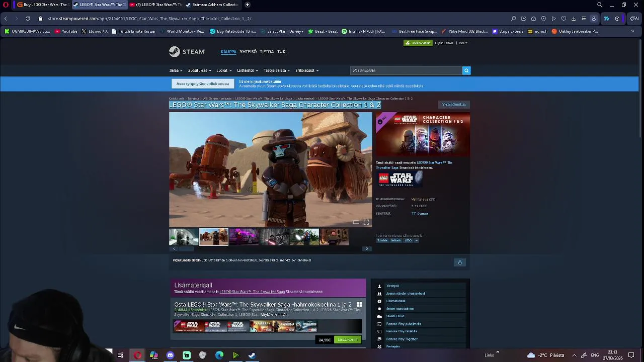
Task: Click Näytä enemmän in bundle description
Action: click(x=274, y=315)
